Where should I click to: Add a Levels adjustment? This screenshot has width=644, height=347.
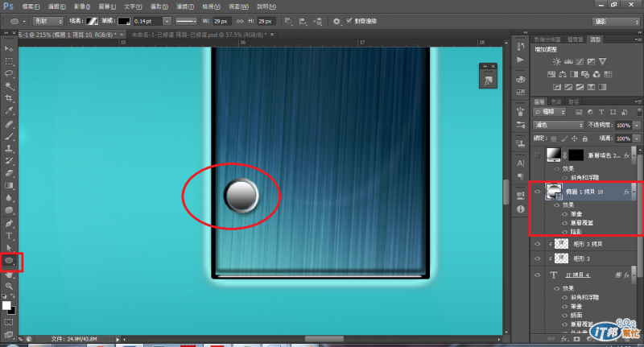coord(568,62)
